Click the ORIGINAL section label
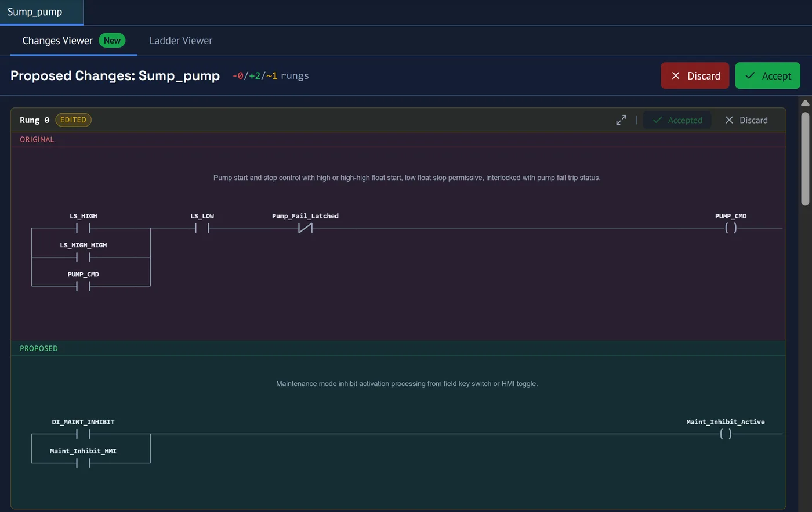 tap(37, 139)
